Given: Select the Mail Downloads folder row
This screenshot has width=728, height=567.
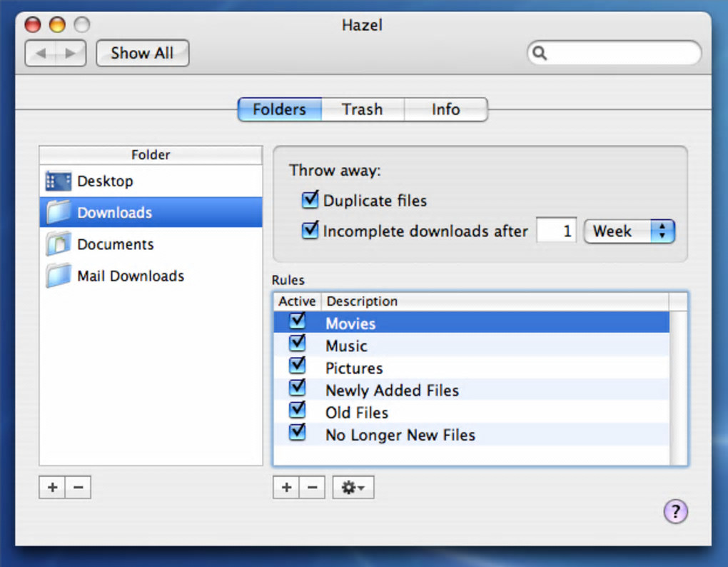Looking at the screenshot, I should (x=151, y=276).
